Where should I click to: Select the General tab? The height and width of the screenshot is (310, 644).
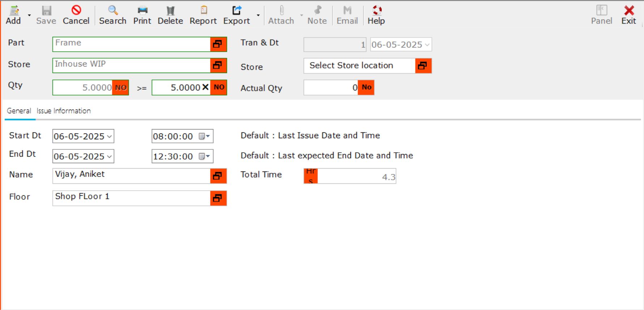tap(19, 111)
